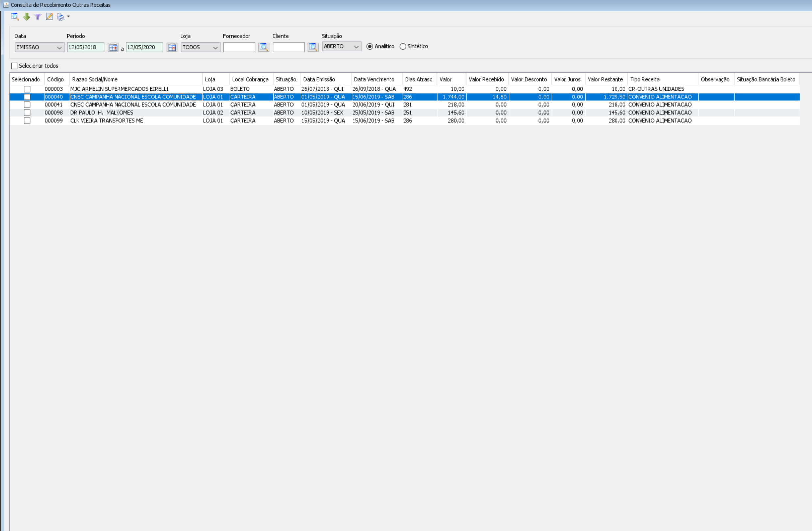The image size is (812, 531).
Task: Sort by the Código column header
Action: (x=57, y=79)
